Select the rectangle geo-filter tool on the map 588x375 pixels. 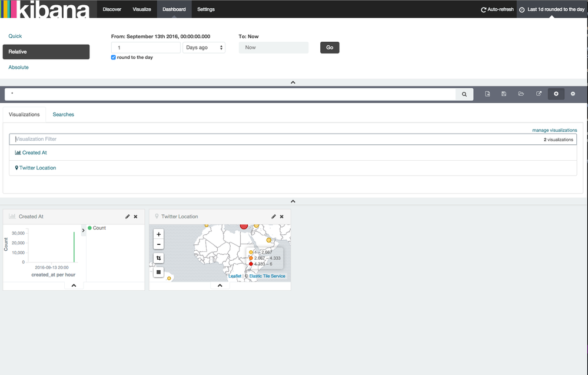coord(158,258)
